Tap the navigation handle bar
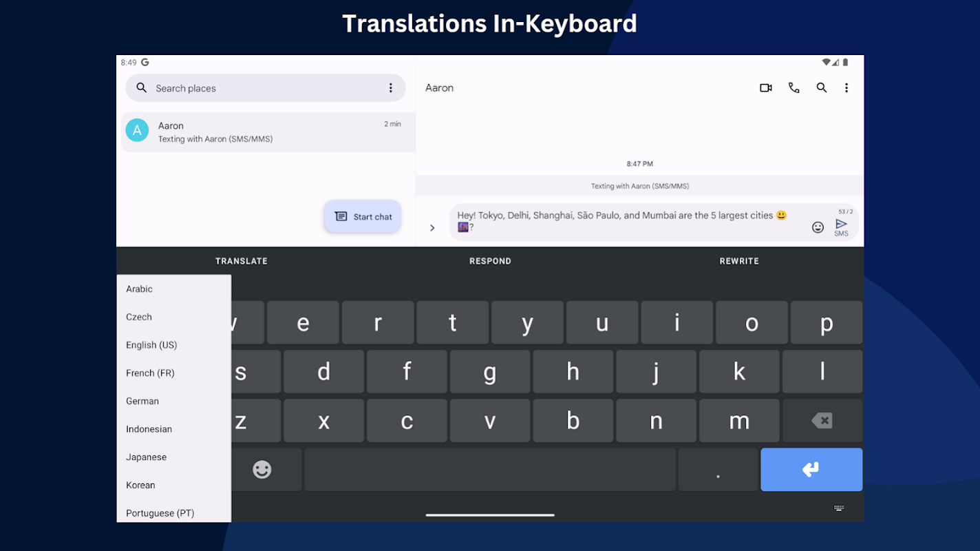 [490, 514]
